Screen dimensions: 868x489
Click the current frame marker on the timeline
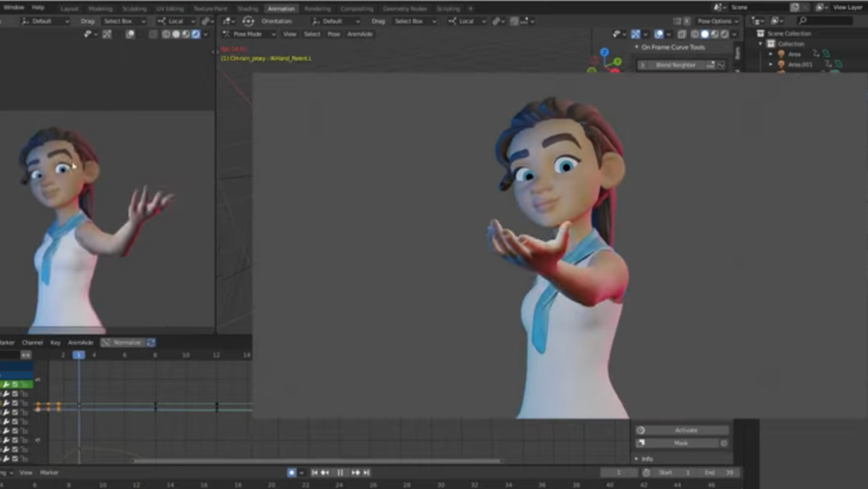pos(78,356)
